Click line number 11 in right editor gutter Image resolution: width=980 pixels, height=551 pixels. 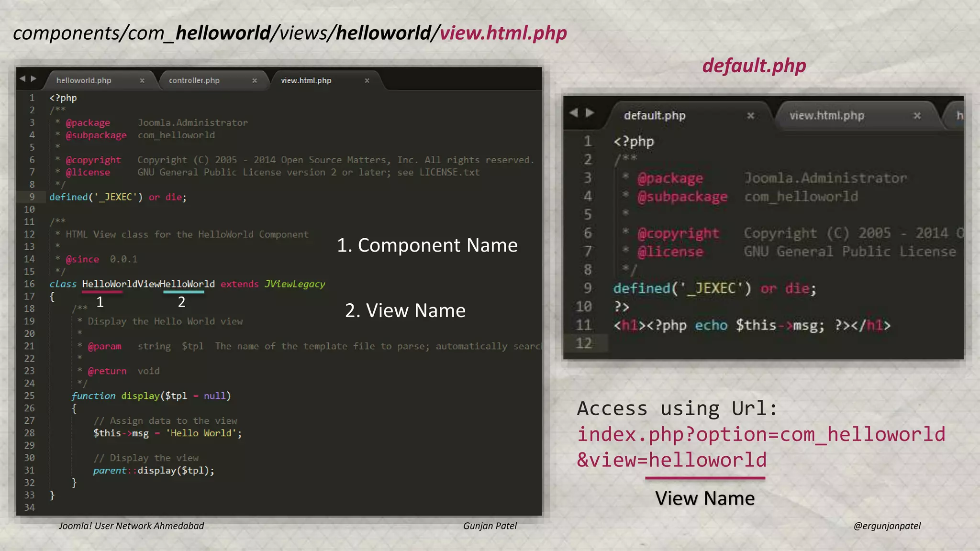coord(584,325)
